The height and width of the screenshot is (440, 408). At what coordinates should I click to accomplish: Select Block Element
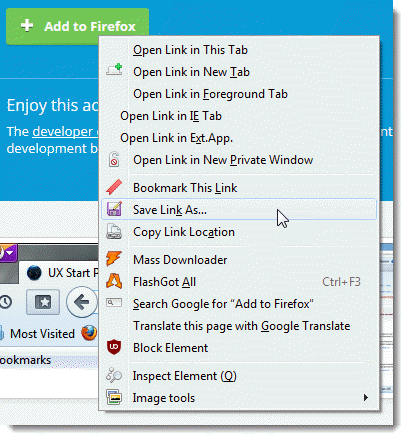click(x=239, y=348)
